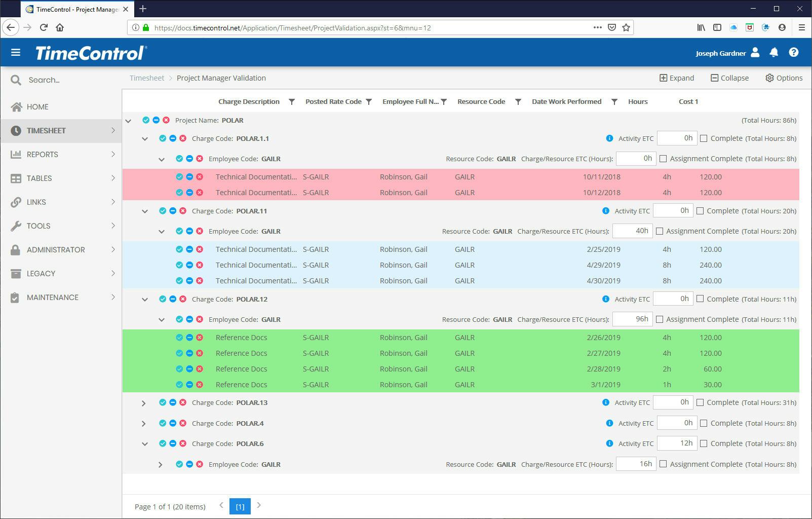Hold the Employee Code GAILR row under POLAR.11

tap(190, 231)
